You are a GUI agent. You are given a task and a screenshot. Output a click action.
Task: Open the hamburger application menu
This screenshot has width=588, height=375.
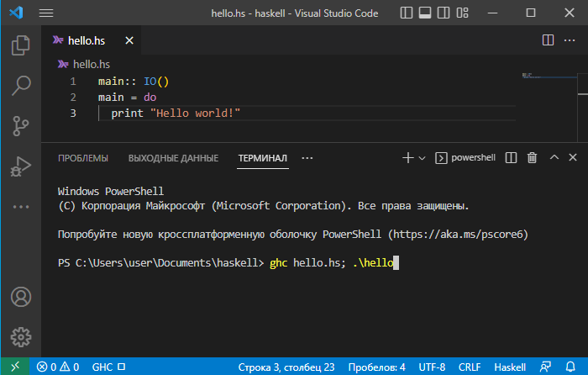coord(46,13)
